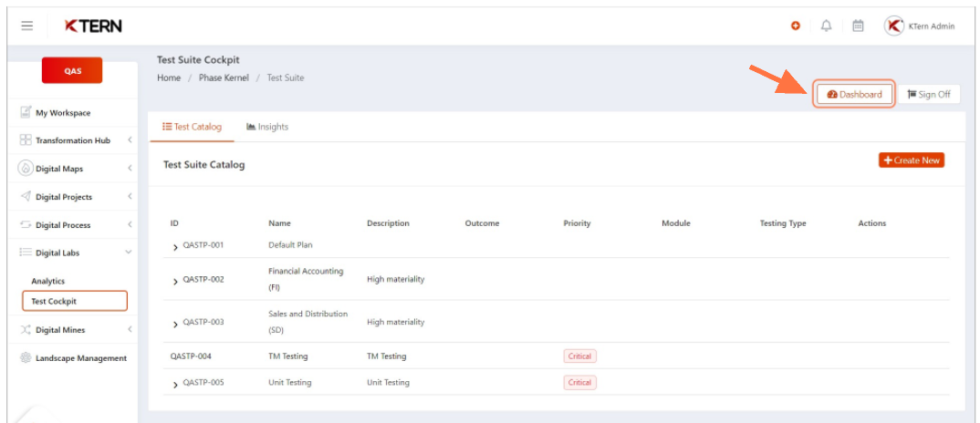This screenshot has height=423, width=980.
Task: Click the Default Plan name cell
Action: 290,245
